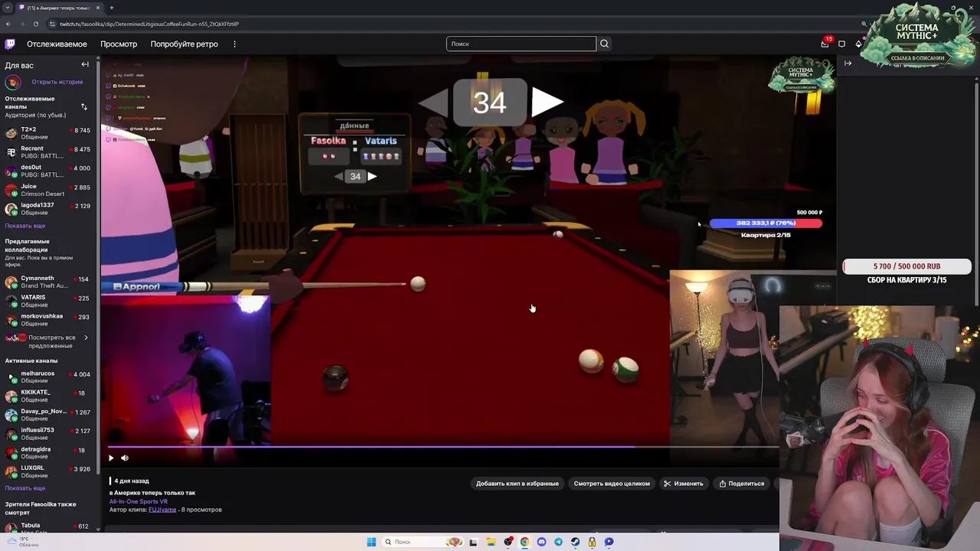Collapse the left sidebar arrow

(85, 65)
